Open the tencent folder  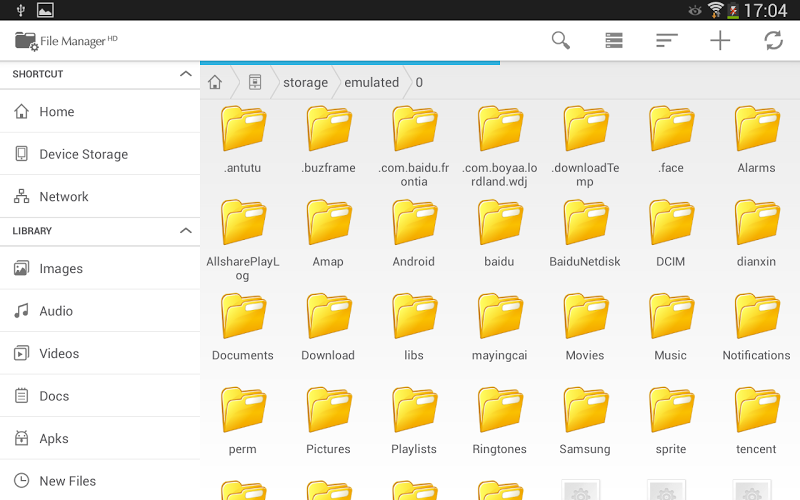756,421
